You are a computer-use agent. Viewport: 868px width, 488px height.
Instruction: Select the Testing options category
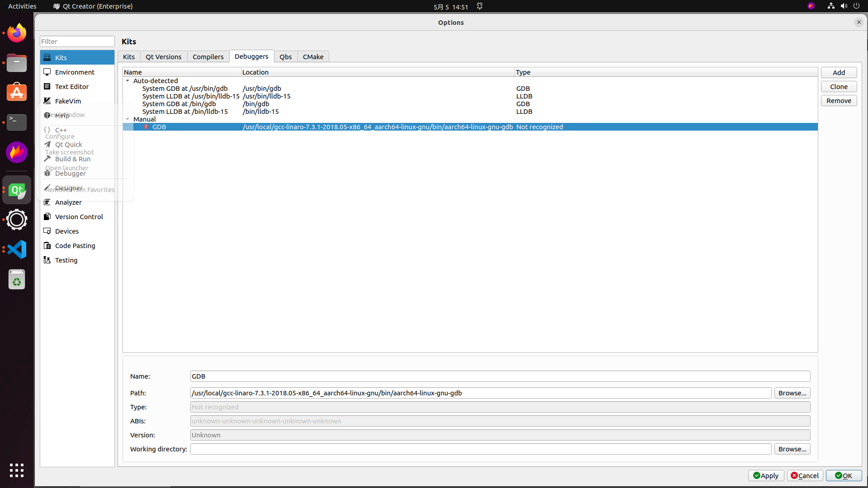tap(66, 260)
